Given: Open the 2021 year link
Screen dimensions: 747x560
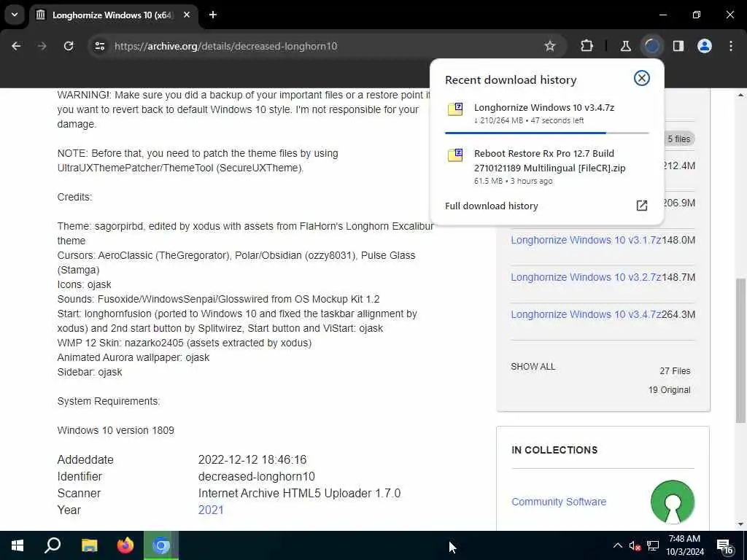Looking at the screenshot, I should [x=211, y=510].
